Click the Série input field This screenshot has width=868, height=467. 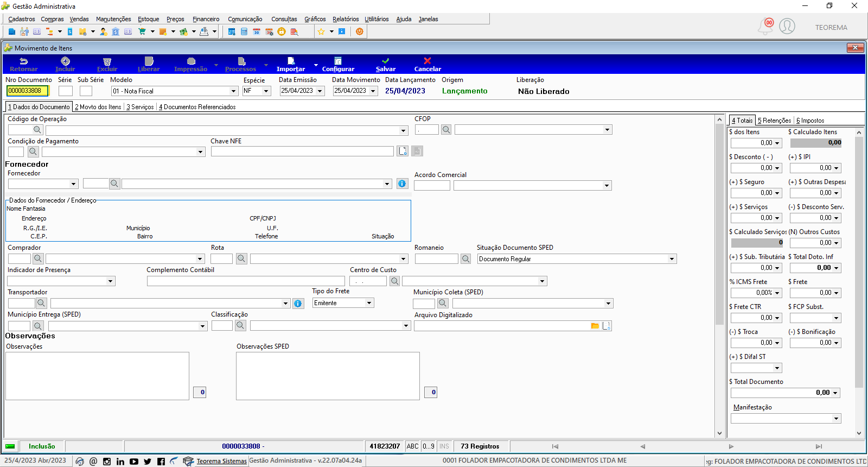coord(66,91)
